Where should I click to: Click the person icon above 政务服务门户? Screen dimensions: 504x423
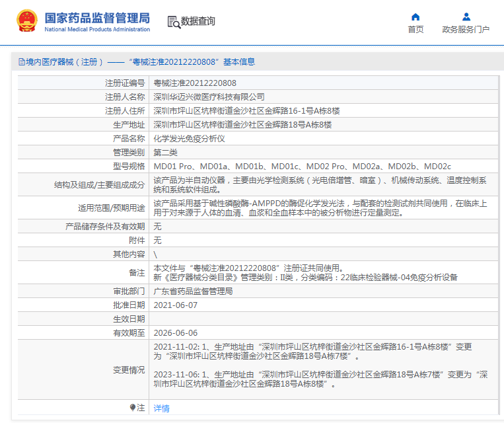pos(466,17)
